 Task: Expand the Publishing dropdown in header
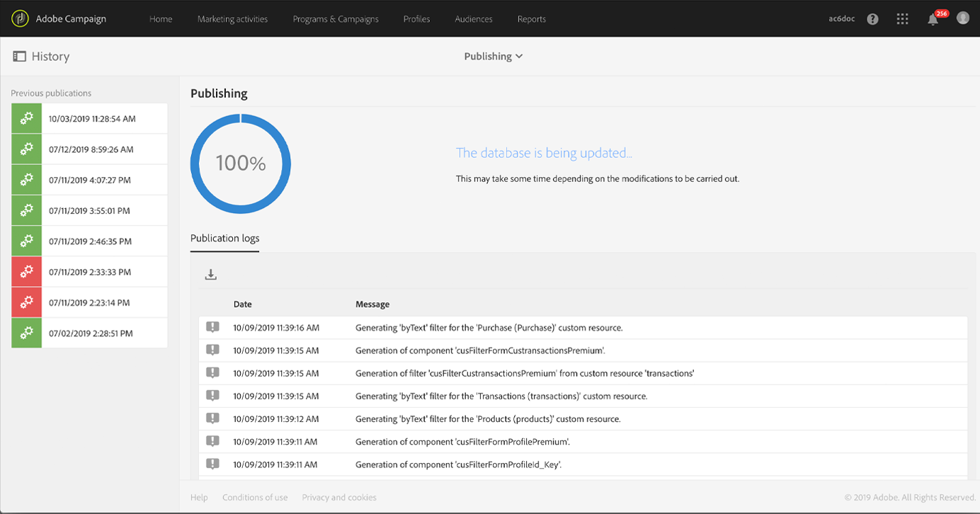pyautogui.click(x=494, y=56)
